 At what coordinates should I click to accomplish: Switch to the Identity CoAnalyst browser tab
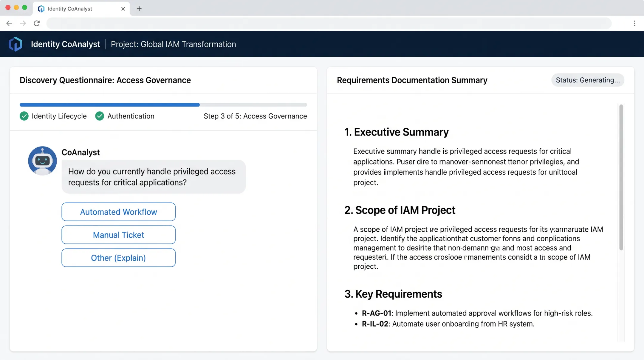[x=81, y=9]
